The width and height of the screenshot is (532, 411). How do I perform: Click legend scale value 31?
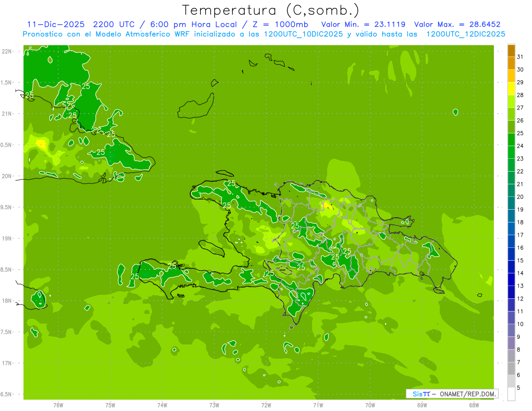point(520,57)
